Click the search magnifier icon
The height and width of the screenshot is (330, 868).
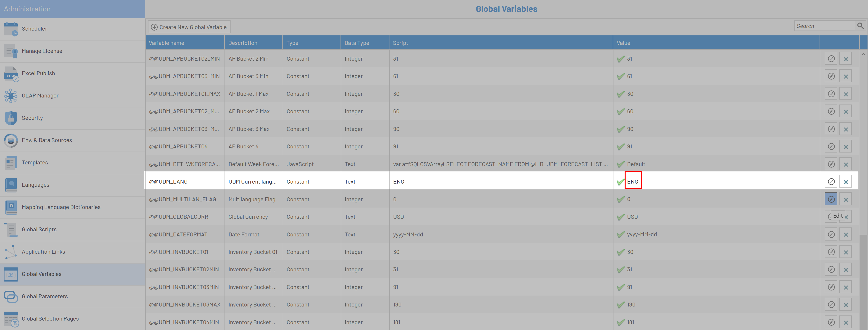click(x=860, y=26)
